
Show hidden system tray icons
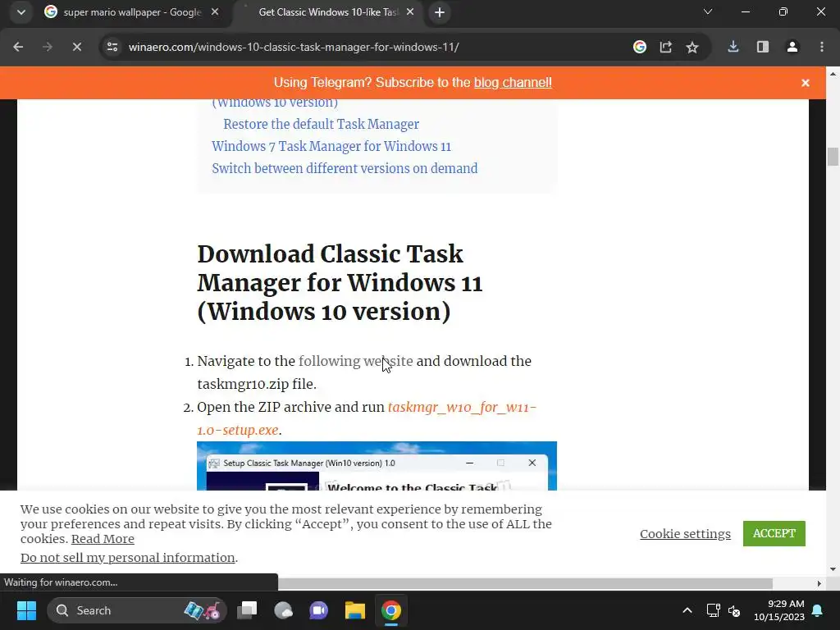click(687, 610)
